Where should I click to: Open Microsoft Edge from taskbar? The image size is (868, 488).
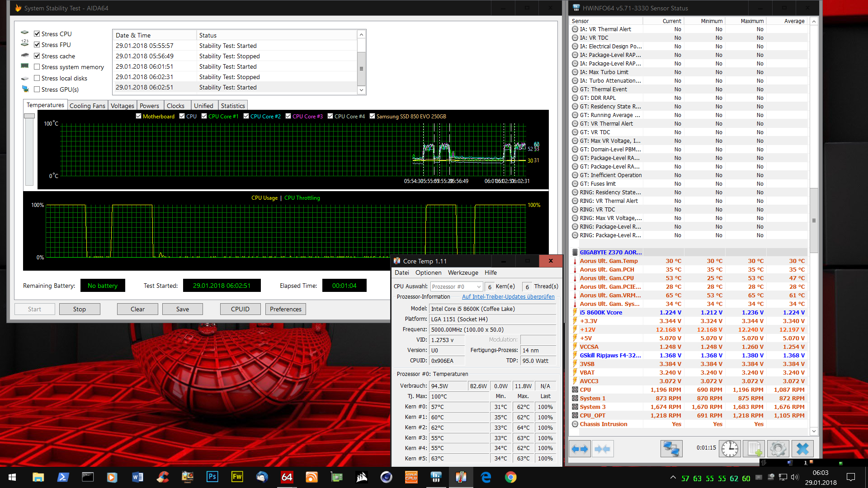click(486, 477)
